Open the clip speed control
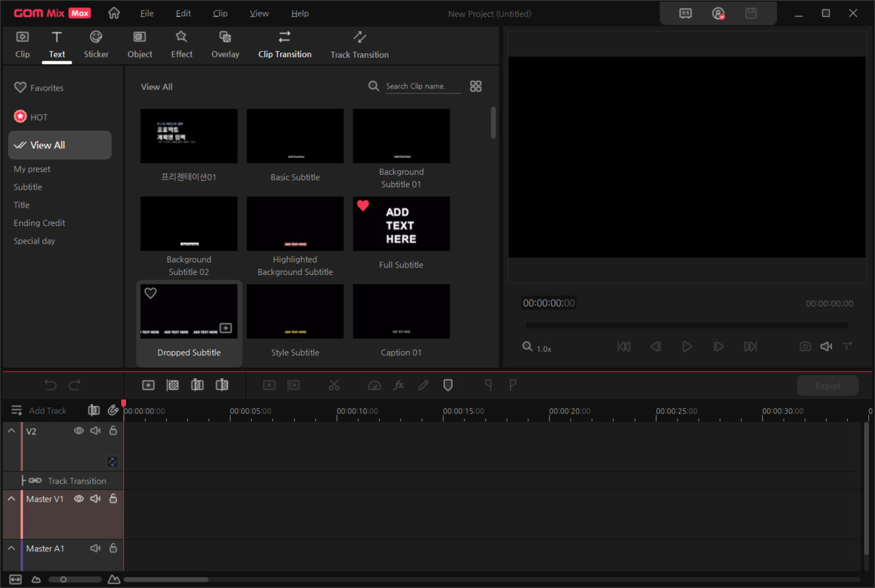The width and height of the screenshot is (875, 588). 374,385
